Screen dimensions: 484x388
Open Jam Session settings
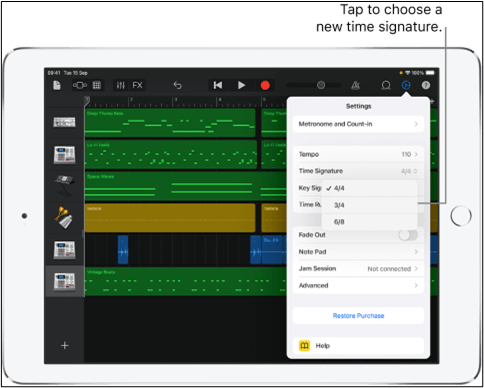358,269
